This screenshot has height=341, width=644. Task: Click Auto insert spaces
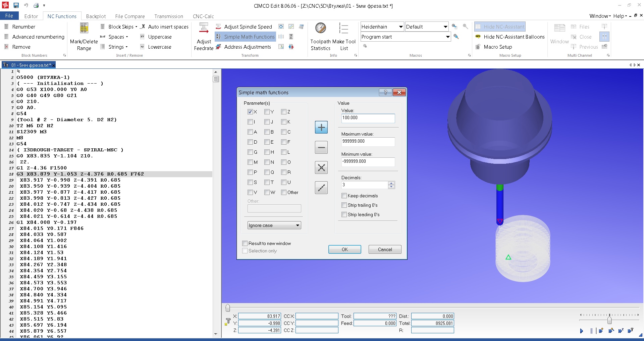tap(164, 27)
